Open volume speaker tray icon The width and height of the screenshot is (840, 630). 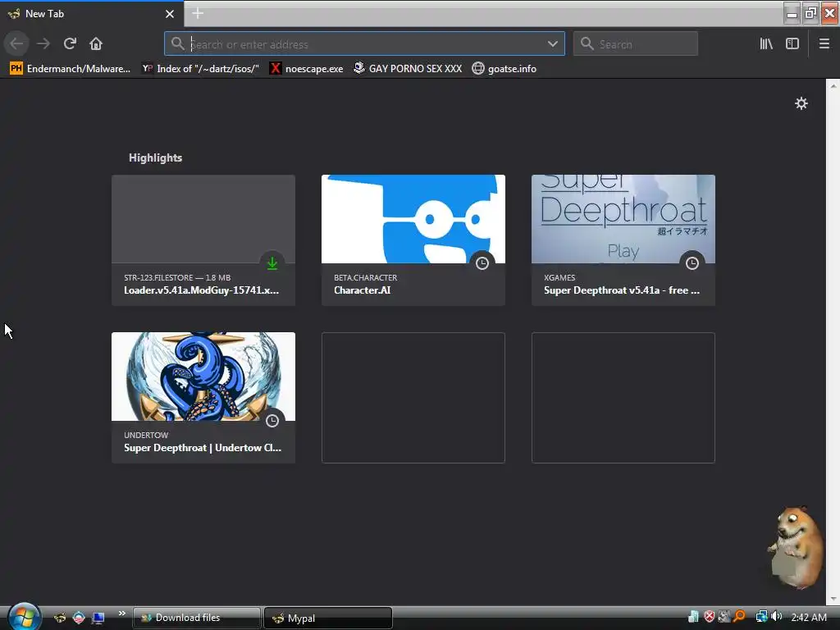[777, 617]
